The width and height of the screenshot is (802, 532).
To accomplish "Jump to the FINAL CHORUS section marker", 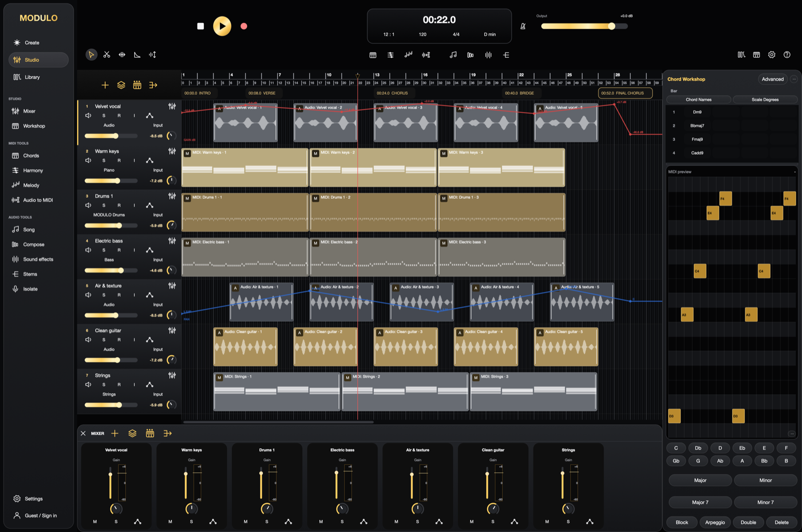I will coord(625,93).
